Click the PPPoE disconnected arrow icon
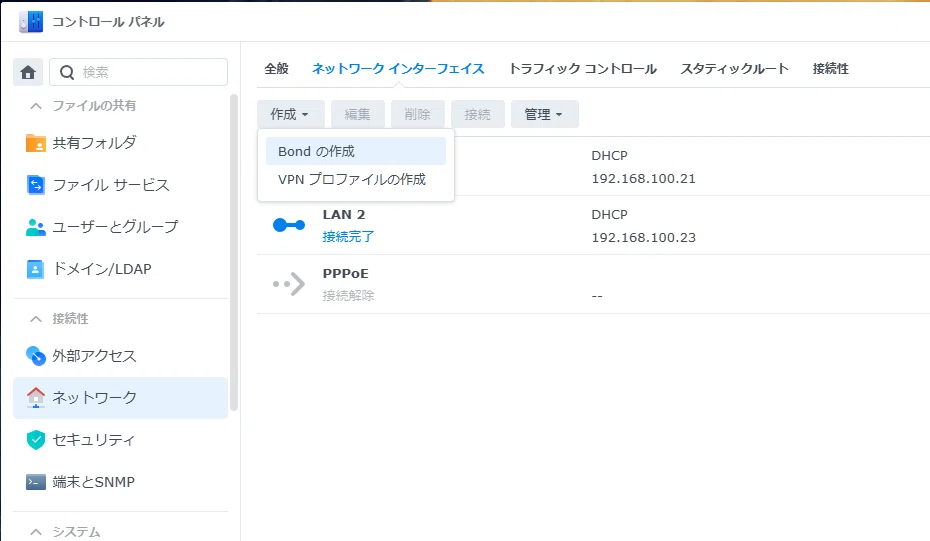The image size is (930, 541). click(289, 284)
